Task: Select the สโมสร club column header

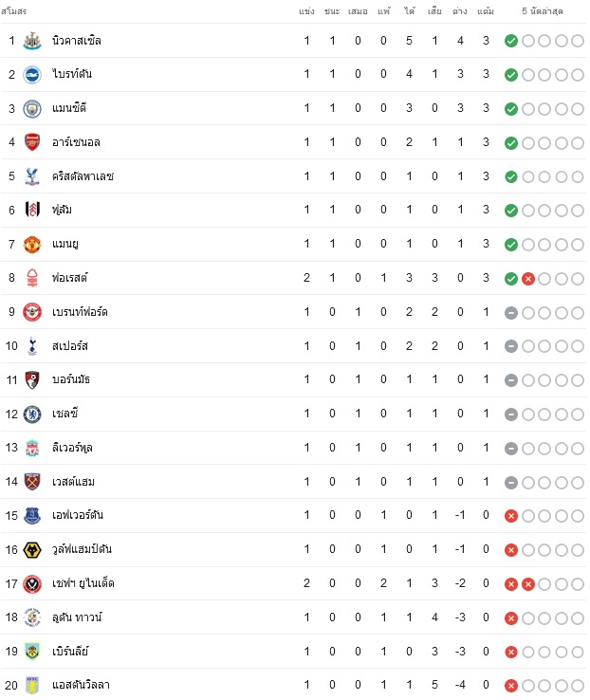Action: click(x=14, y=11)
